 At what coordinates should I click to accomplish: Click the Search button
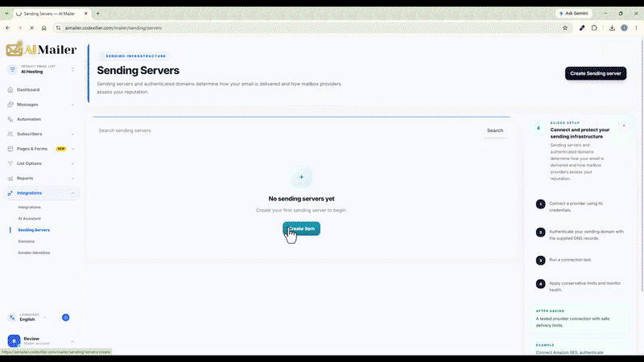(x=495, y=130)
